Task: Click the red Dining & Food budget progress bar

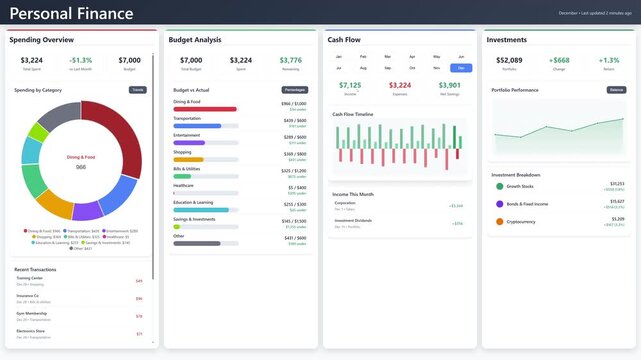Action: coord(206,109)
